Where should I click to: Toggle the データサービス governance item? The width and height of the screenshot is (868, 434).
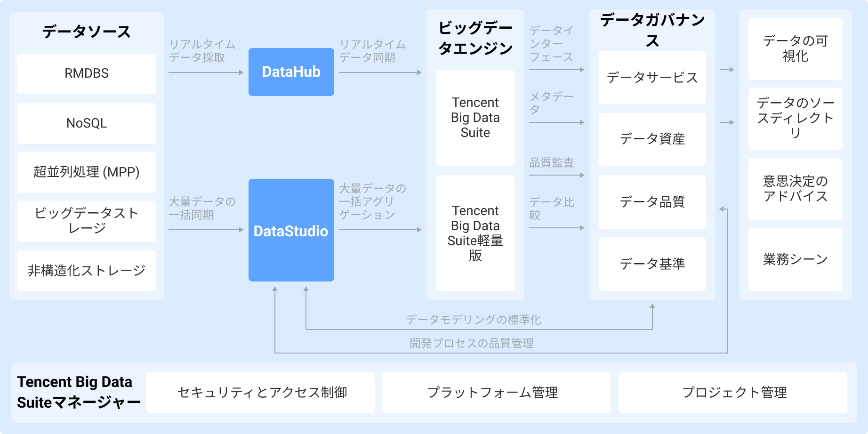point(652,78)
